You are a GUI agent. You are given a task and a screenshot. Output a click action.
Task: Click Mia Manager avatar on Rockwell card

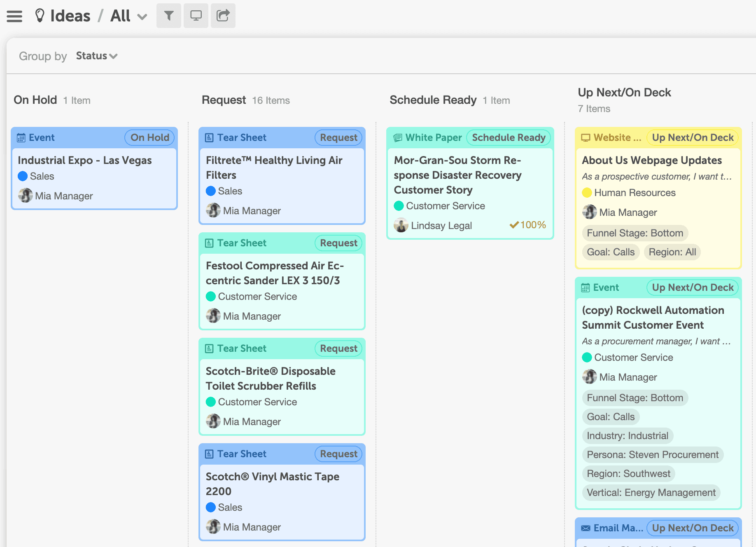pos(589,376)
